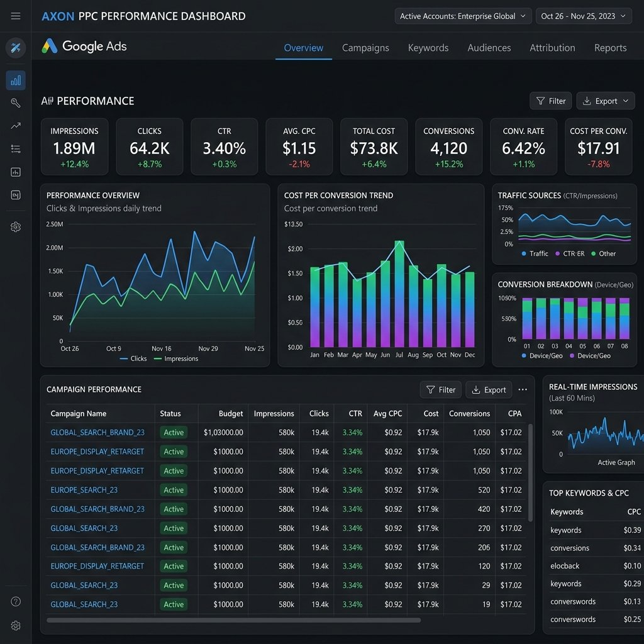
Task: Click the Conv. Rate metric card
Action: point(523,147)
